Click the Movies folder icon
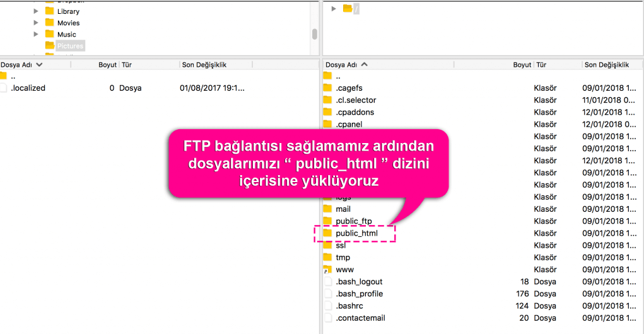Image resolution: width=644 pixels, height=334 pixels. [50, 22]
